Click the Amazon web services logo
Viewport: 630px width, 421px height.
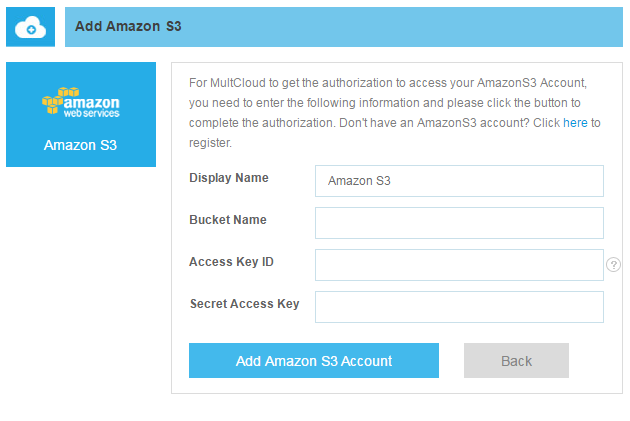81,103
